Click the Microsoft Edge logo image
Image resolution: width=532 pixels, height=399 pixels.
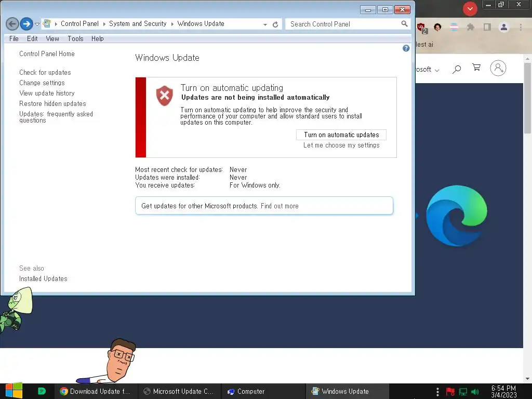(457, 216)
